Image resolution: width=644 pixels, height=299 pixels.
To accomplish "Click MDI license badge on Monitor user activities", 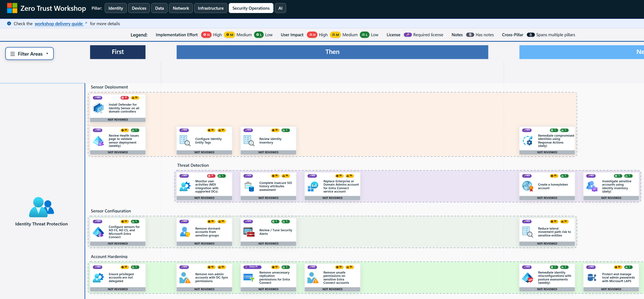I will point(184,176).
